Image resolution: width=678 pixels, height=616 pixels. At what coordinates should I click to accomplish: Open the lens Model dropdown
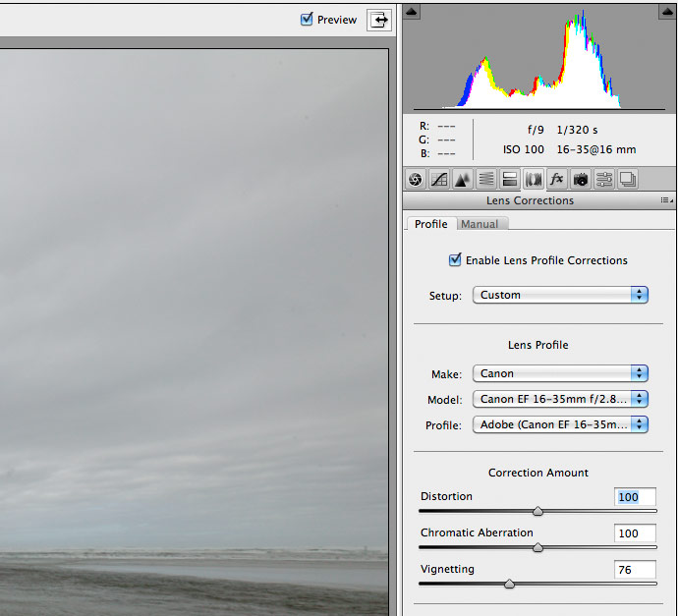click(x=560, y=399)
